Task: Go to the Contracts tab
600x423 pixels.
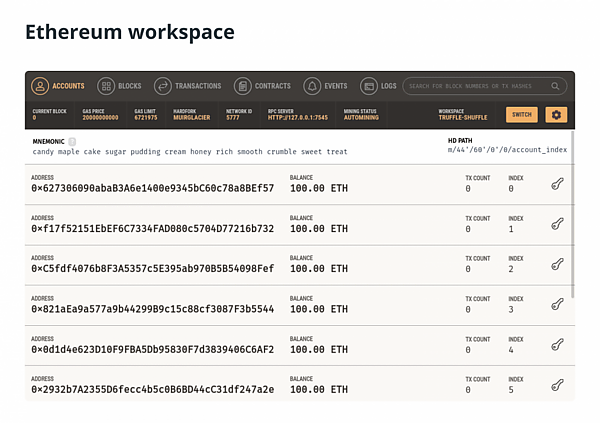Action: (x=262, y=86)
